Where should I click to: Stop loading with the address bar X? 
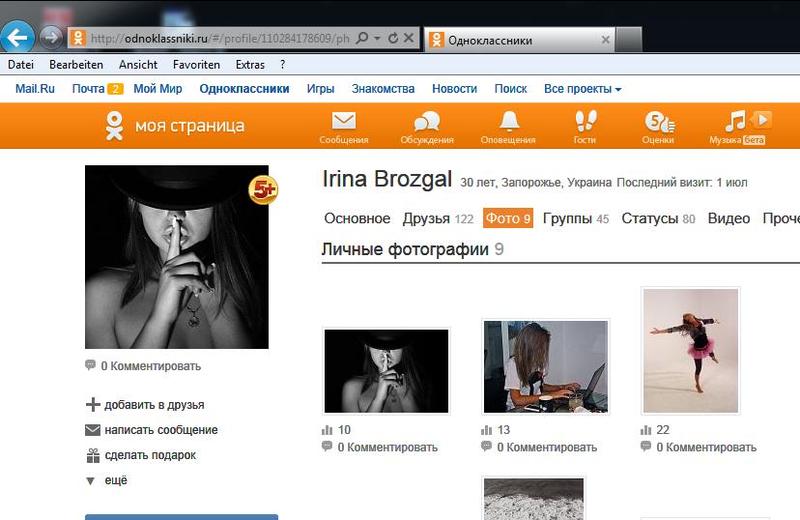pos(409,38)
